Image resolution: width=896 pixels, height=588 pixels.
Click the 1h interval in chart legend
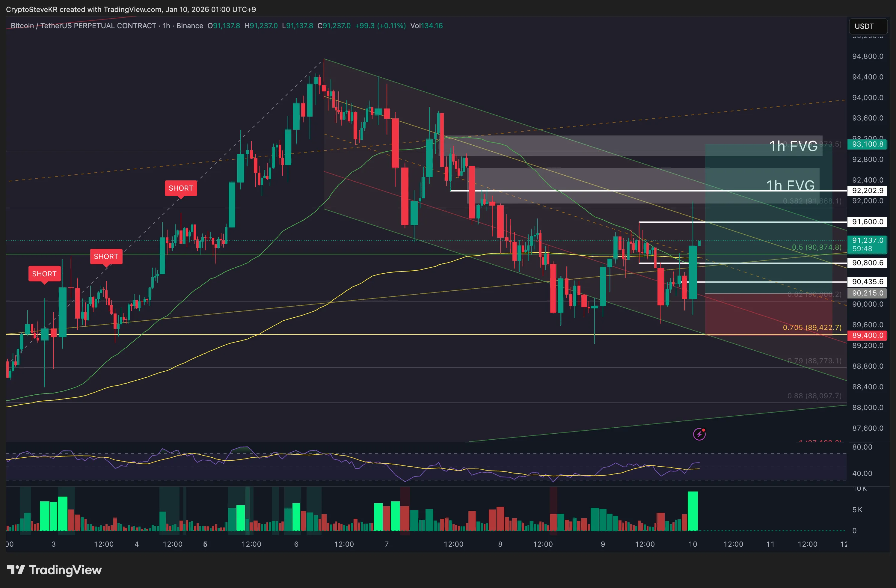pos(166,25)
